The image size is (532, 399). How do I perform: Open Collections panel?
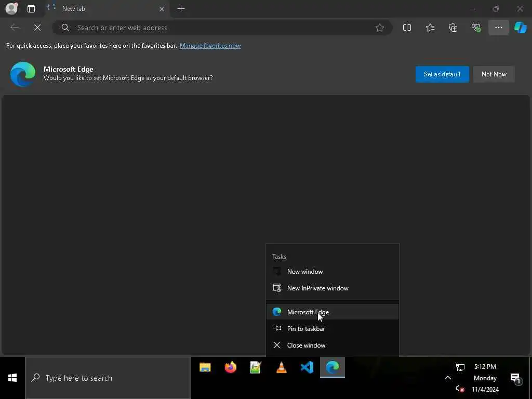(453, 28)
